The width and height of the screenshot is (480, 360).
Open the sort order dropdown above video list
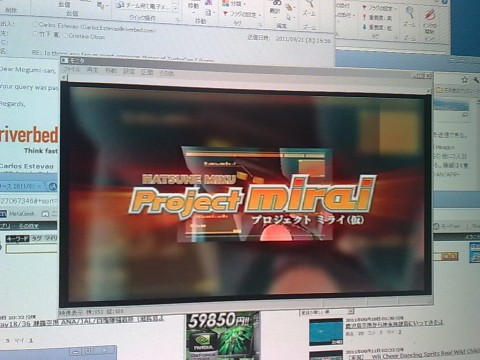coord(327,312)
